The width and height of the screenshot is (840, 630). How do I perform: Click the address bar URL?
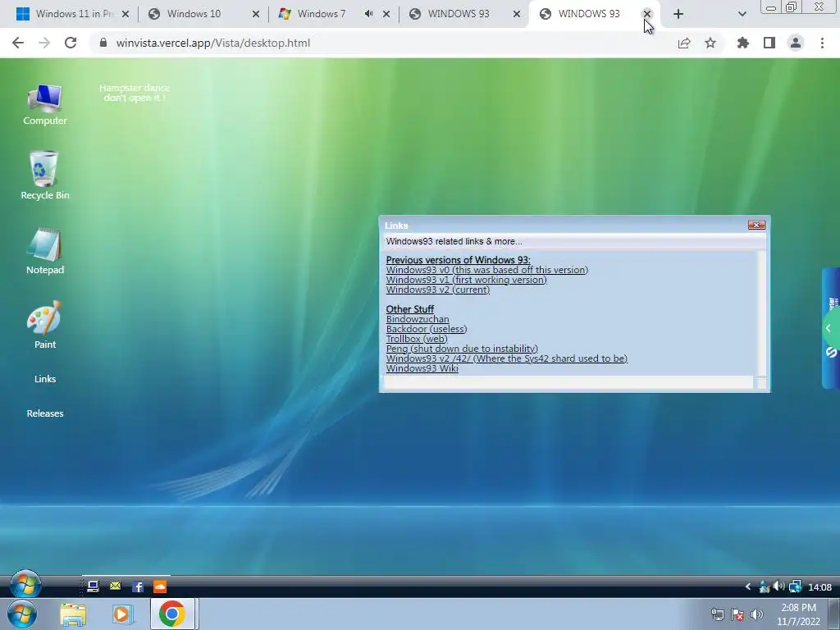click(x=212, y=43)
